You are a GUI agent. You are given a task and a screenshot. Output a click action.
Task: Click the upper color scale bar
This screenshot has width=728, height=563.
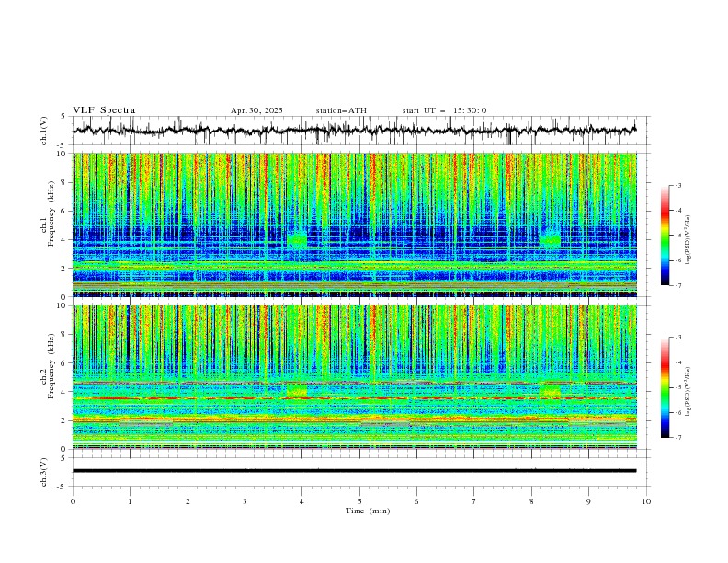click(x=665, y=236)
